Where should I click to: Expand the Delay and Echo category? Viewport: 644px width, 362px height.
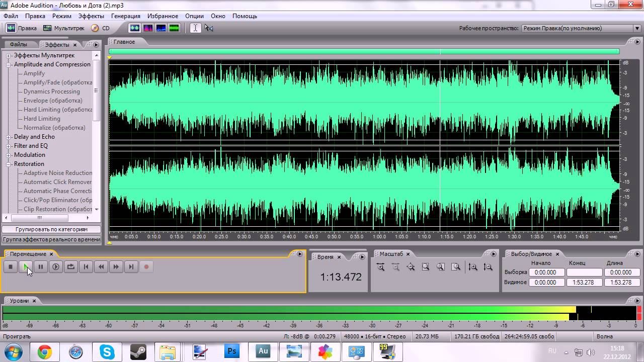(x=9, y=137)
